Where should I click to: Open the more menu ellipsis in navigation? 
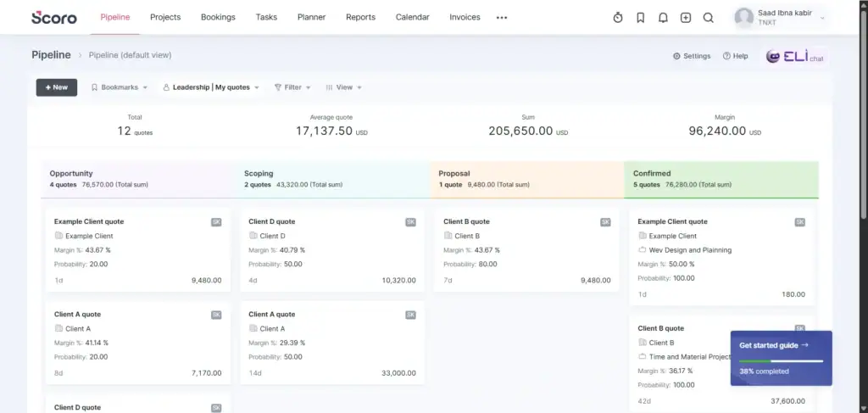(502, 18)
